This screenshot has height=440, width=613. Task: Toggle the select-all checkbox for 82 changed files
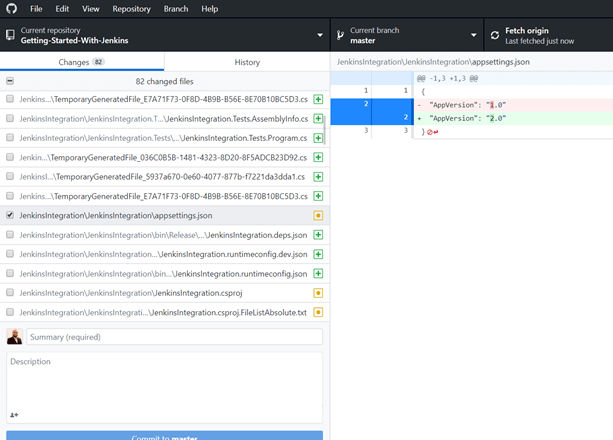(x=10, y=81)
